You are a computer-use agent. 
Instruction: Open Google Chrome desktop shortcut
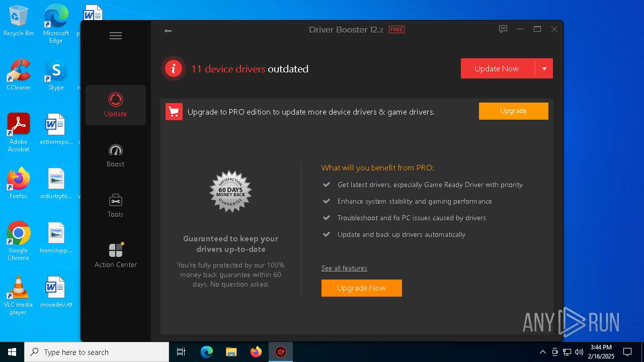(x=19, y=241)
